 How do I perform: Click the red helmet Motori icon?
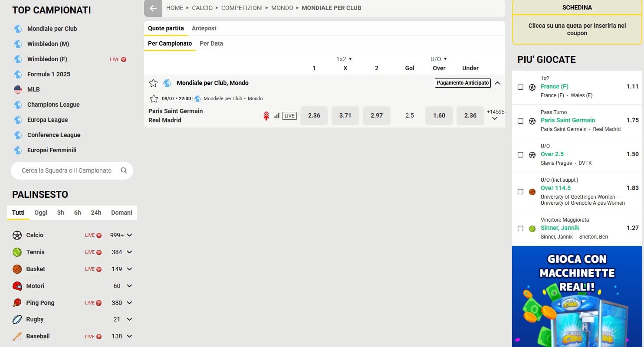(17, 286)
